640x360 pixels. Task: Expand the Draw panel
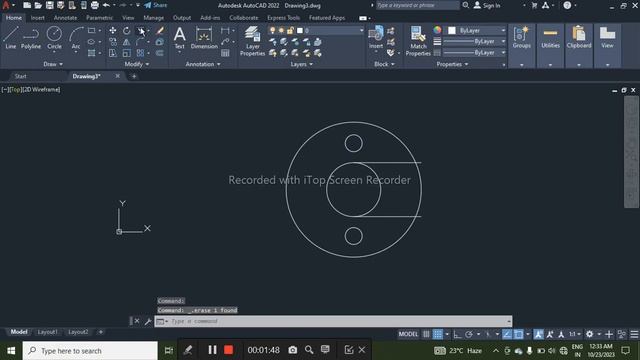point(53,64)
